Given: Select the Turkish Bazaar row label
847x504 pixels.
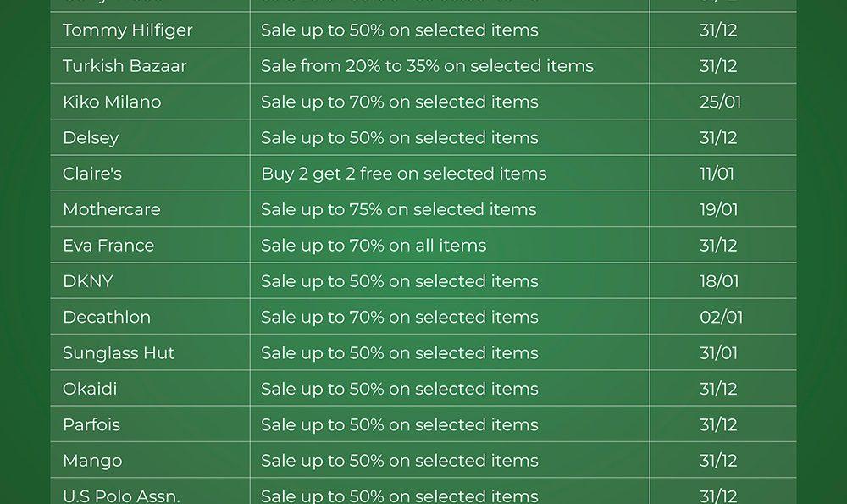Looking at the screenshot, I should coord(125,66).
